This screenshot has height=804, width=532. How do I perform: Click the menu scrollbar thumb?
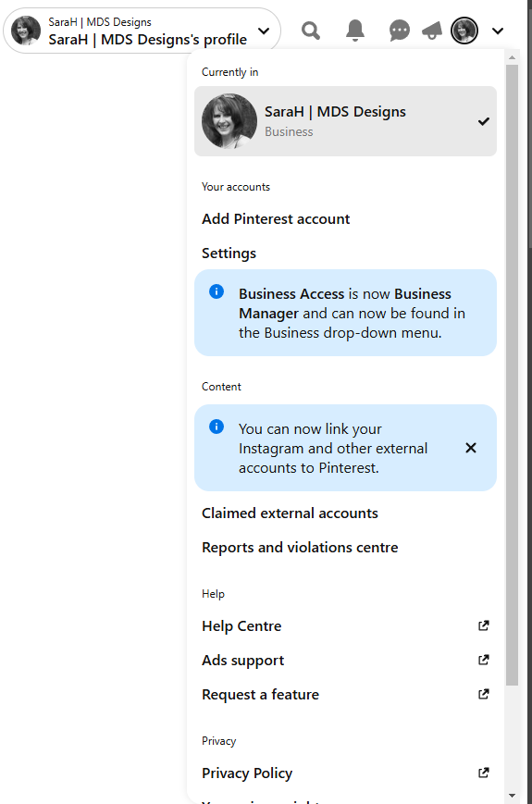coord(512,375)
